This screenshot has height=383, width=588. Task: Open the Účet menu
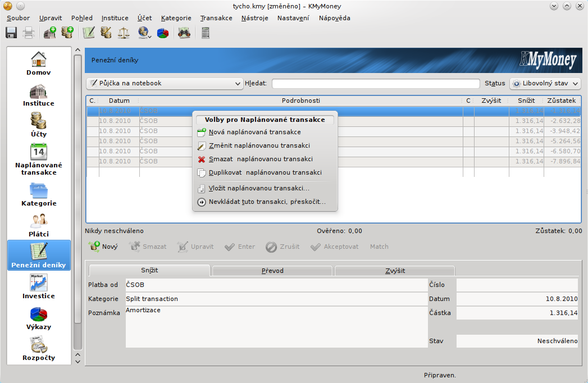point(144,18)
